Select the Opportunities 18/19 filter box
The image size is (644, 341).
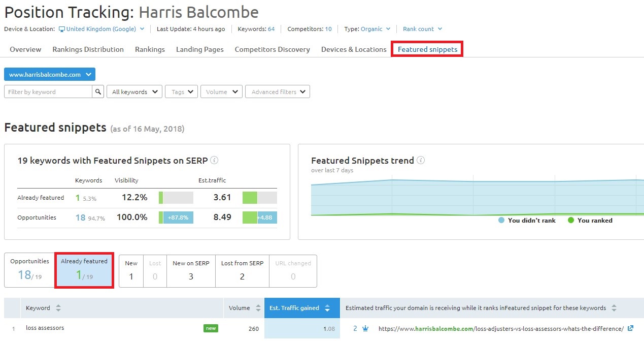pos(29,269)
